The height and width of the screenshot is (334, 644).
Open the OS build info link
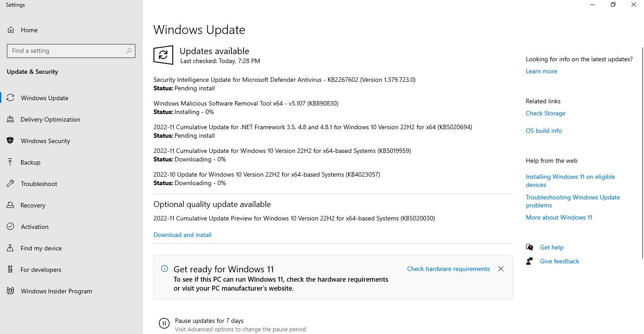(x=544, y=131)
